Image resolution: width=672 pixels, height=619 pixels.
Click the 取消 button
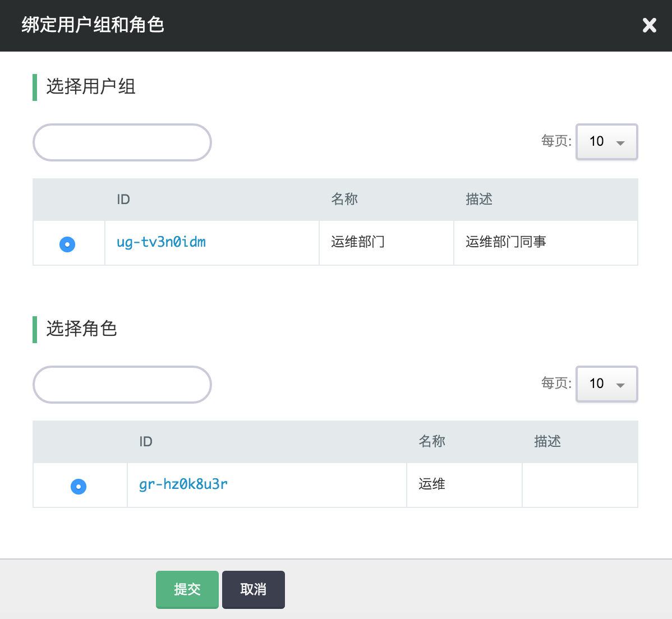click(x=253, y=589)
